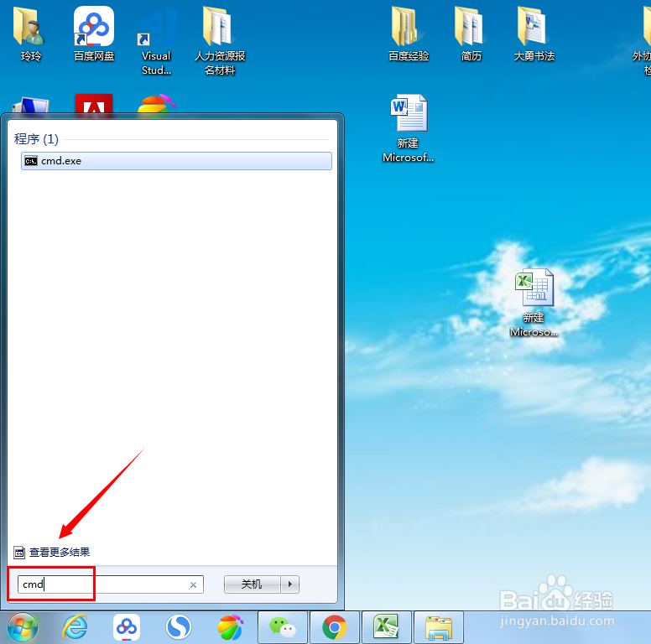The image size is (651, 644).
Task: Open Baidu Netdisk taskbar icon
Action: click(x=127, y=627)
